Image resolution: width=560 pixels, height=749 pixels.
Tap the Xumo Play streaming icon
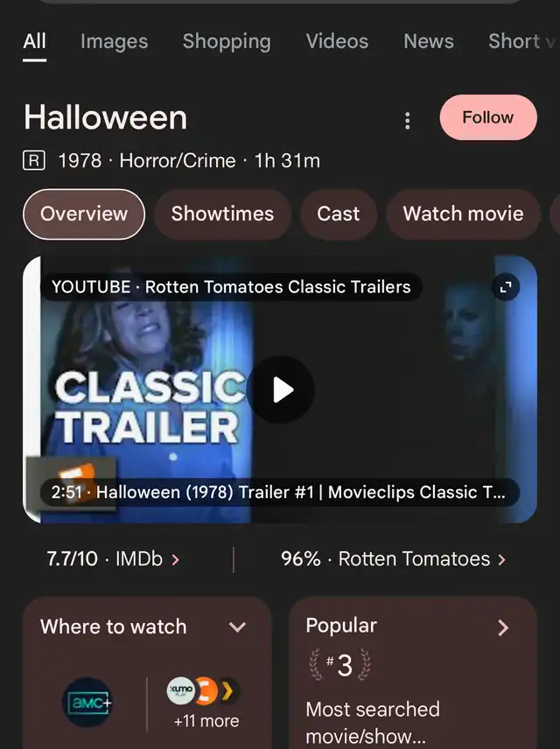tap(180, 690)
